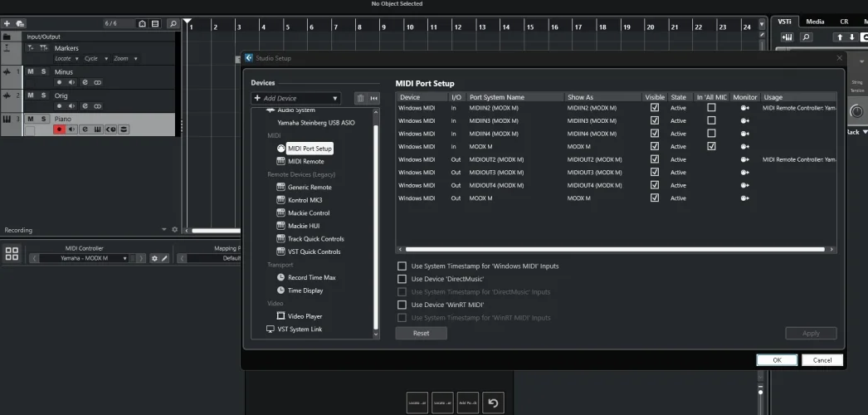This screenshot has height=415, width=868.
Task: Select Video Player device
Action: [x=305, y=316]
